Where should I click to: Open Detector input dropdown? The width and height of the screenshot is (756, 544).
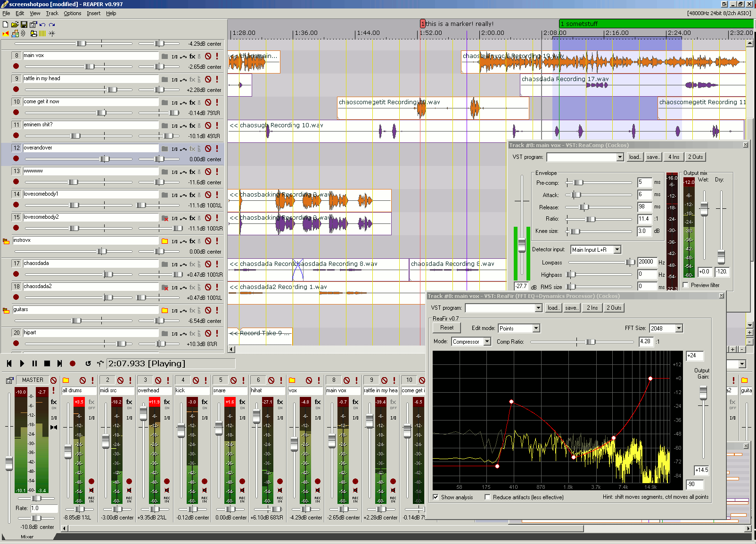(617, 249)
